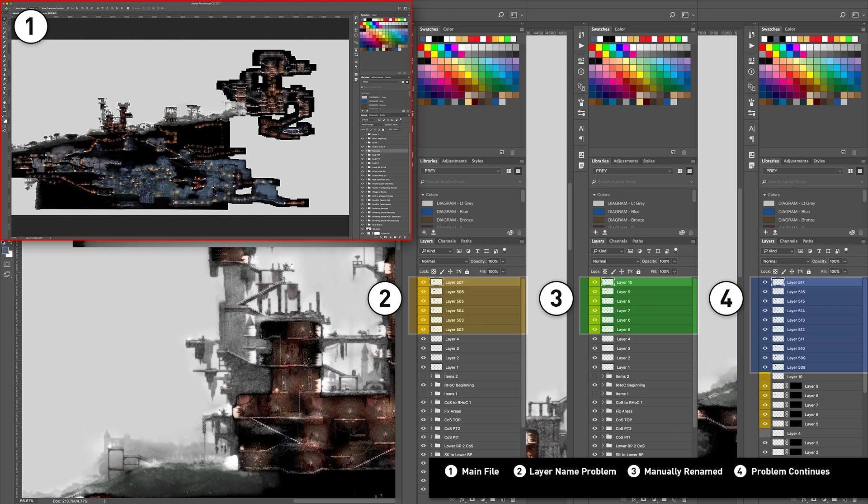Open the Adjustments tab in the rightmost panel

(x=796, y=161)
